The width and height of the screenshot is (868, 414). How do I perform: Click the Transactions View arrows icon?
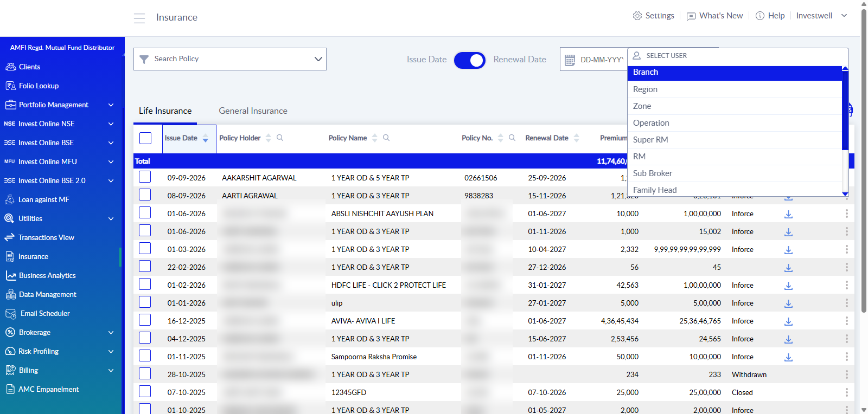point(10,237)
